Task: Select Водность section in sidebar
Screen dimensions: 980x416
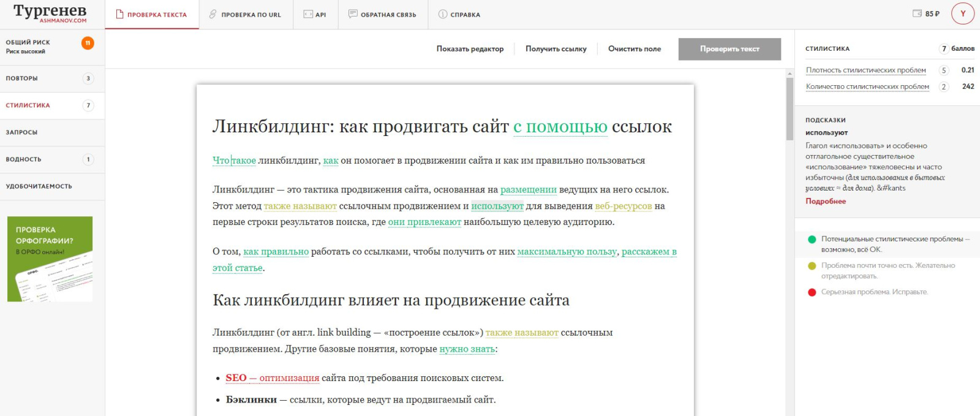Action: tap(52, 159)
